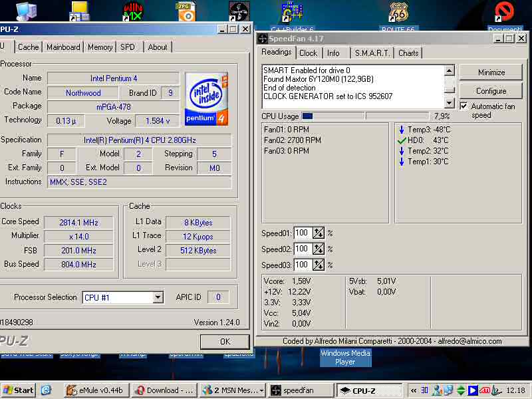The image size is (532, 399).
Task: Select the Windows Media Player desktop label
Action: (x=345, y=358)
